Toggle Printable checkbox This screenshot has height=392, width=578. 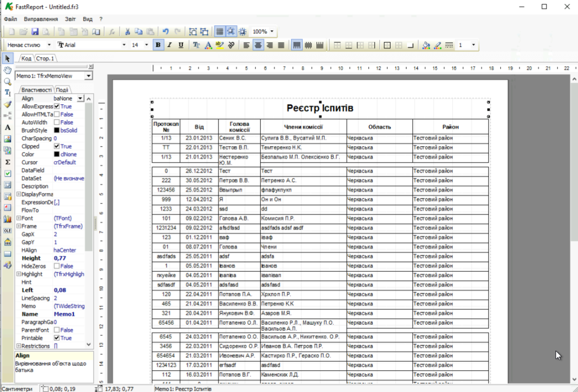tap(57, 338)
